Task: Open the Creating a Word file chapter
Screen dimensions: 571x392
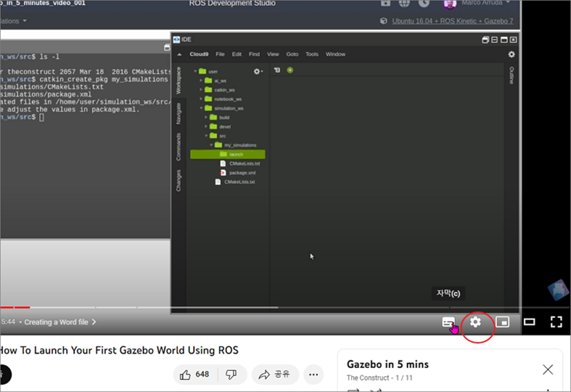Action: pos(60,322)
